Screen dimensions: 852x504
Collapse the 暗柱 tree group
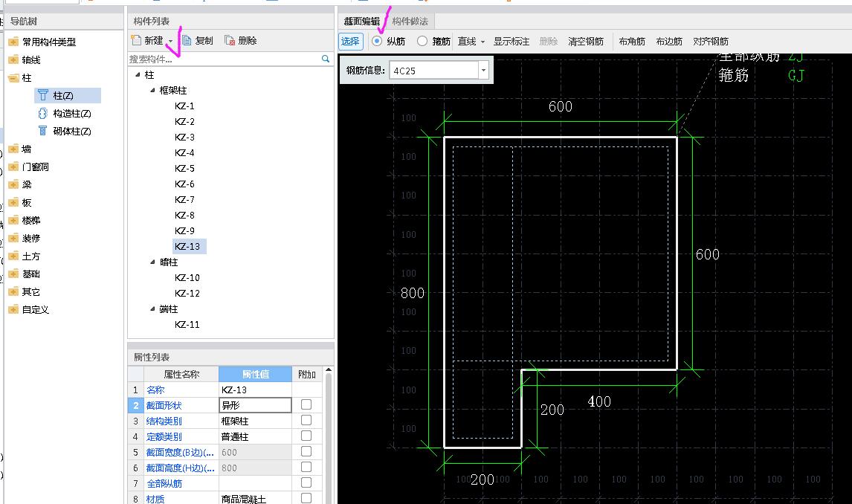click(x=152, y=262)
